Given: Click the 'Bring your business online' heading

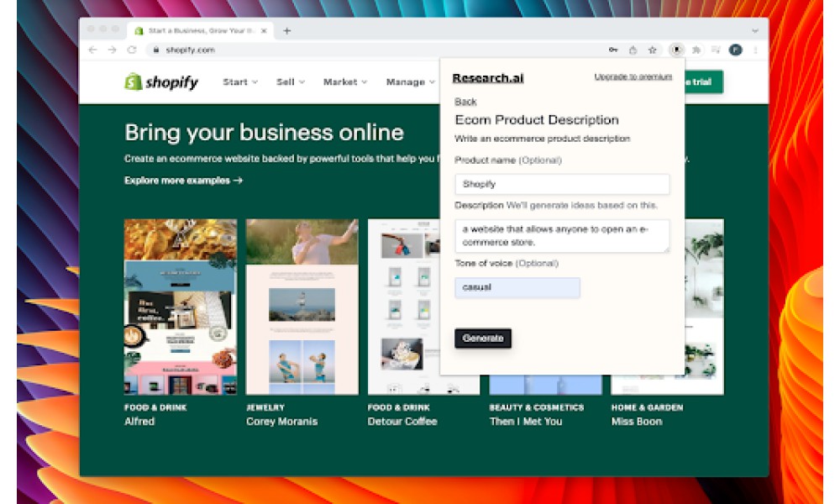Looking at the screenshot, I should pos(264,133).
